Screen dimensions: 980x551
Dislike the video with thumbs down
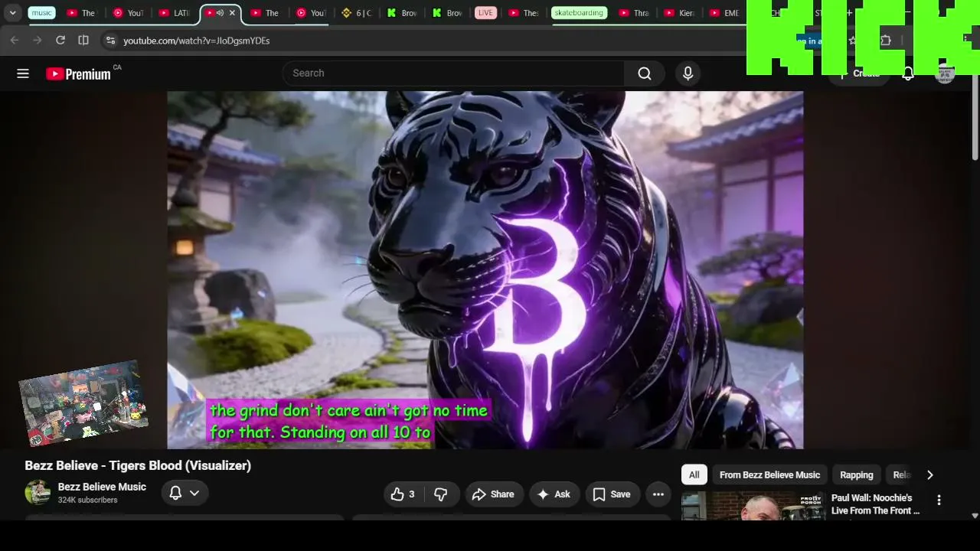(440, 494)
